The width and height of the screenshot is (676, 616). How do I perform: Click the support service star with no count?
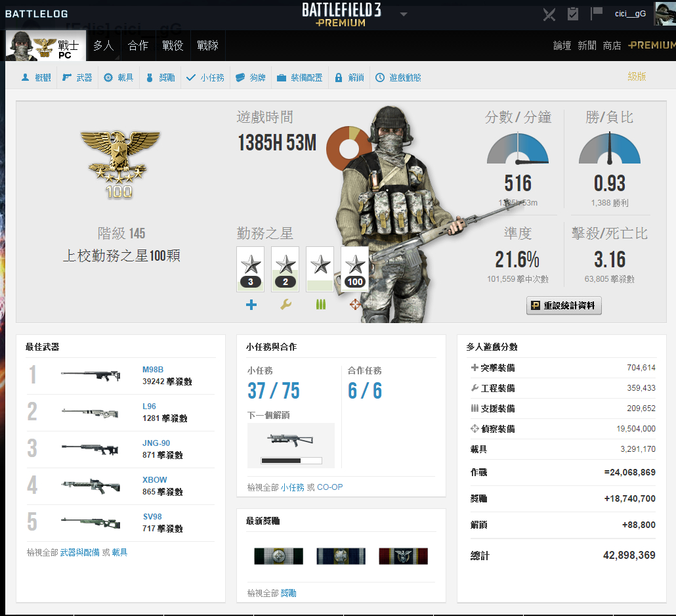click(320, 269)
